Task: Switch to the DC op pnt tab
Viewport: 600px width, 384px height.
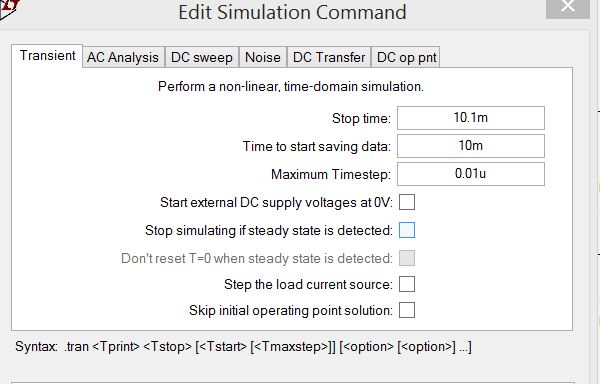Action: point(406,57)
